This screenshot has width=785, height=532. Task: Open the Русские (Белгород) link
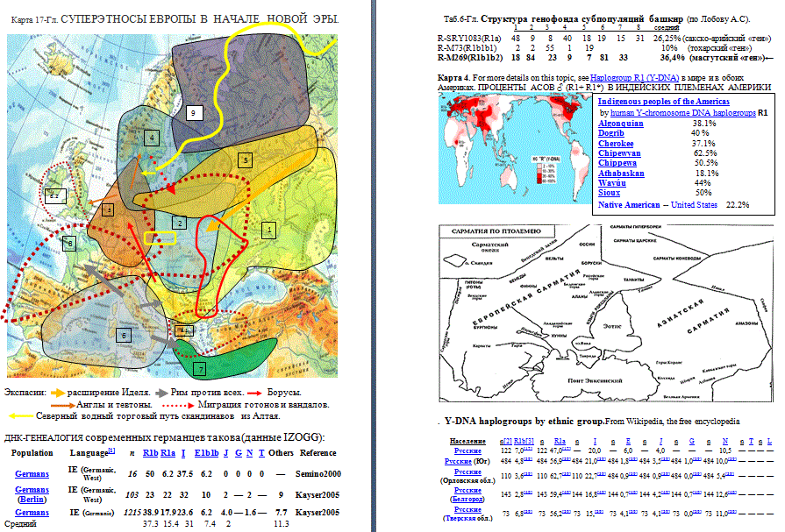pyautogui.click(x=467, y=495)
